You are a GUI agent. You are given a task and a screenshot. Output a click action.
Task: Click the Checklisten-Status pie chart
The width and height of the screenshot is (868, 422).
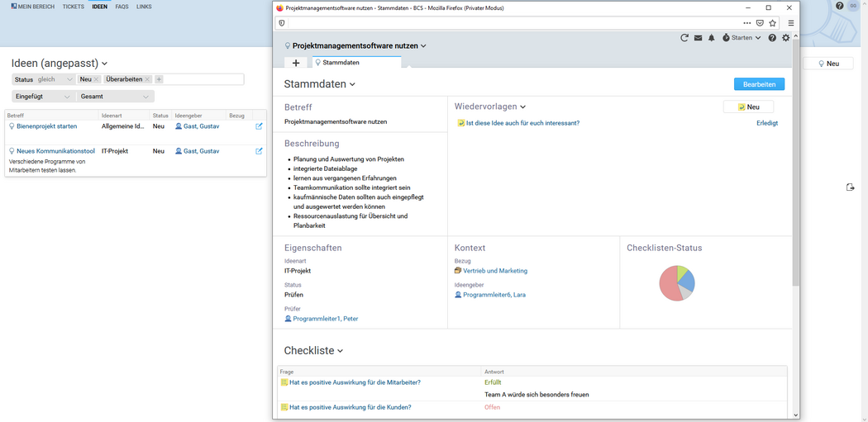676,283
